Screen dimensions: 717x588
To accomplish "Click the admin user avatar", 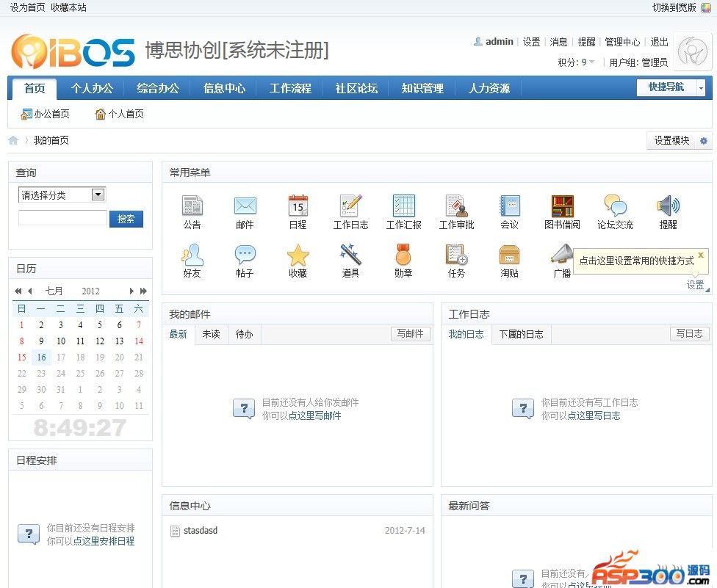I will click(692, 51).
